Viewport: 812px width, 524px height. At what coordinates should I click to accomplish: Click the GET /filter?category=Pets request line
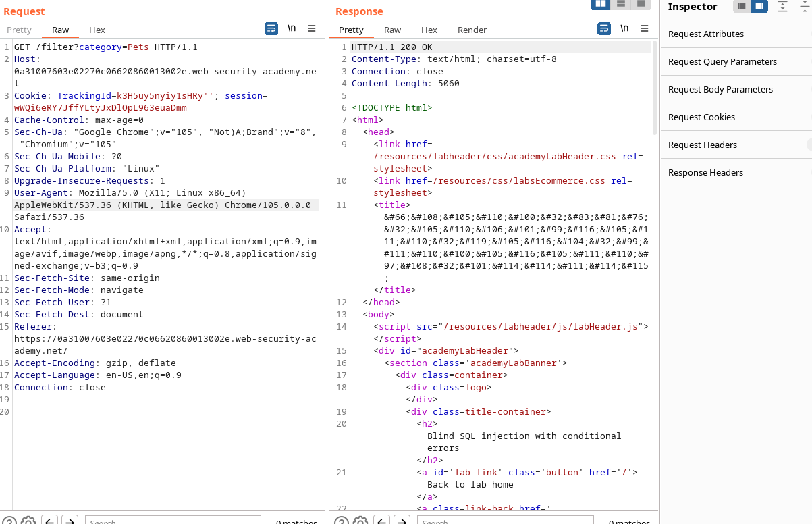point(106,47)
